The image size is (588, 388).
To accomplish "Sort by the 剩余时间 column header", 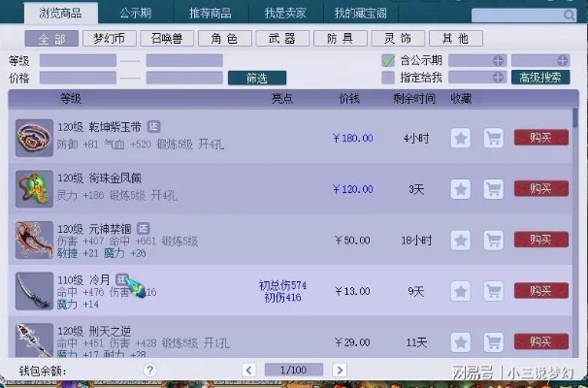I will pos(414,99).
